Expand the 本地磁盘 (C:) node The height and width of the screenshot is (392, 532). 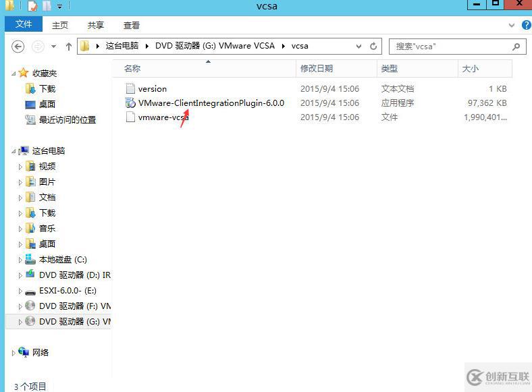(x=20, y=260)
